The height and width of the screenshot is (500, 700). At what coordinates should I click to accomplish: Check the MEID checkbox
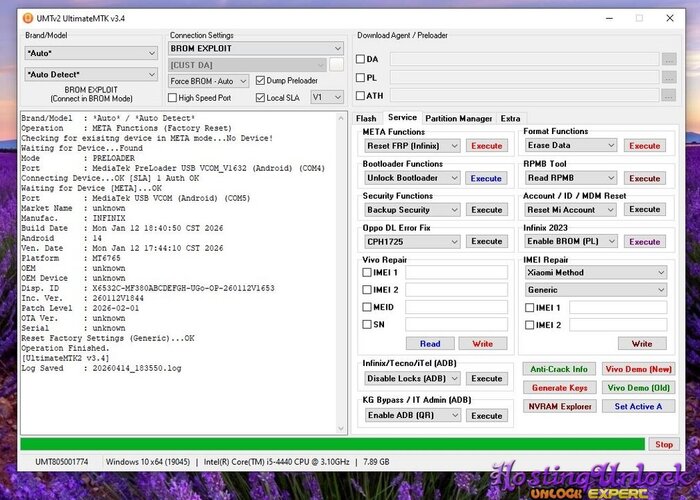pos(367,307)
